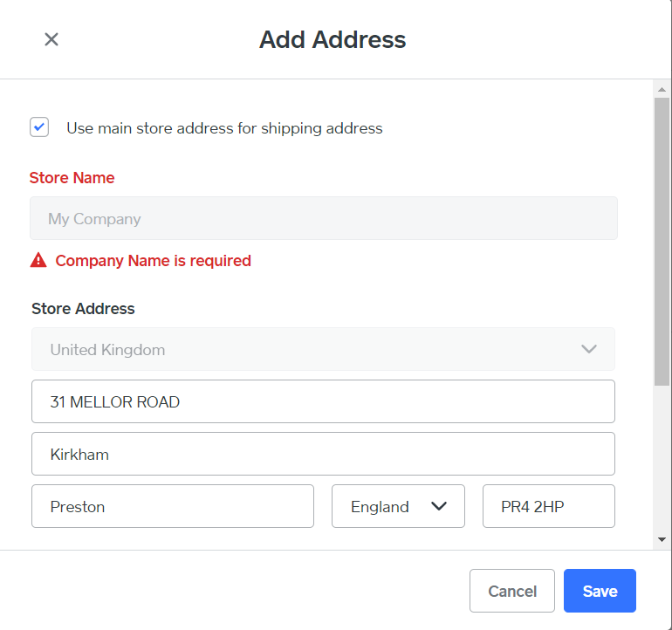Image resolution: width=672 pixels, height=630 pixels.
Task: Select the Kirkham address line field
Action: [x=323, y=454]
